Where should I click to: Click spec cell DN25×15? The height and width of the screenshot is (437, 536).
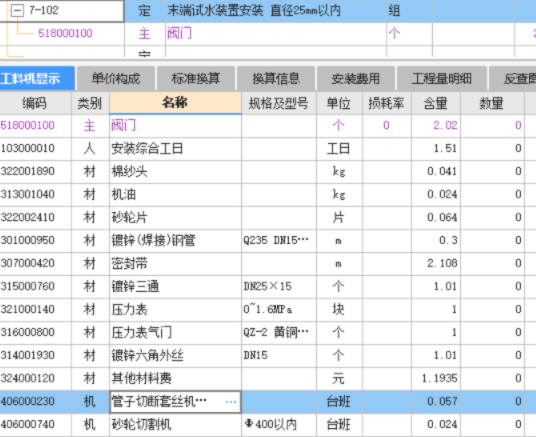[279, 286]
